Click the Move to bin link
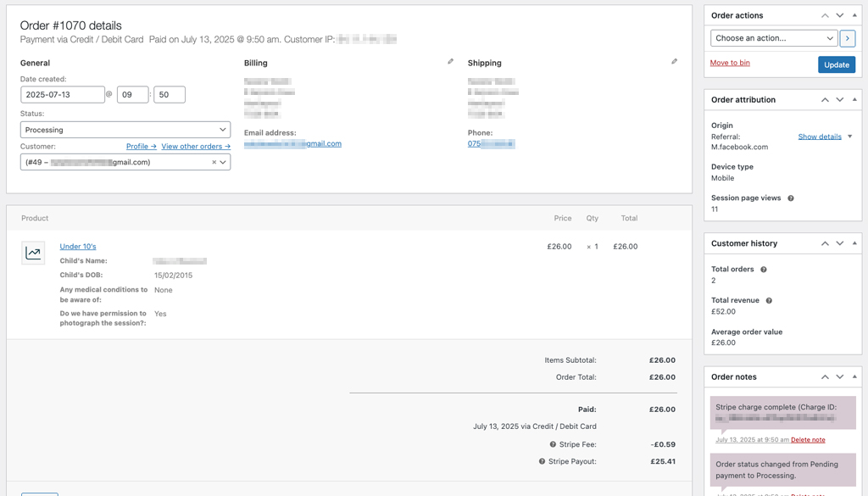 click(730, 63)
